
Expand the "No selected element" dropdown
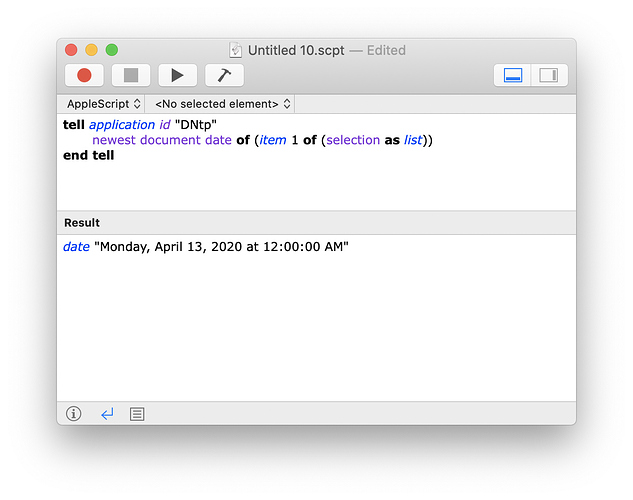222,104
